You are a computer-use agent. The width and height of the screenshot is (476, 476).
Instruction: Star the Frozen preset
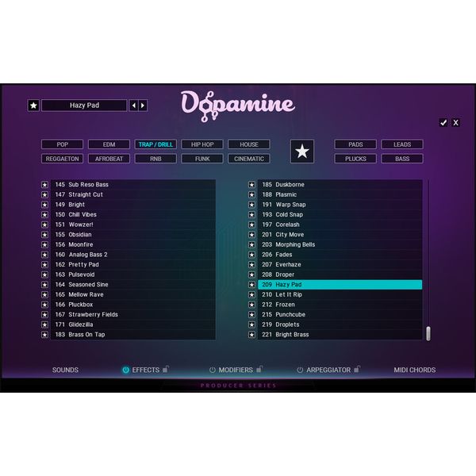tap(251, 305)
